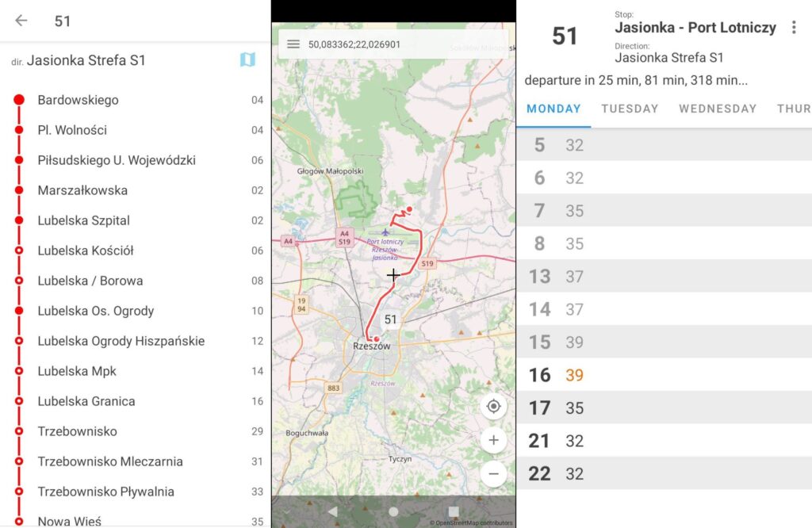812x528 pixels.
Task: Open the hamburger menu in the map search bar
Action: [293, 44]
